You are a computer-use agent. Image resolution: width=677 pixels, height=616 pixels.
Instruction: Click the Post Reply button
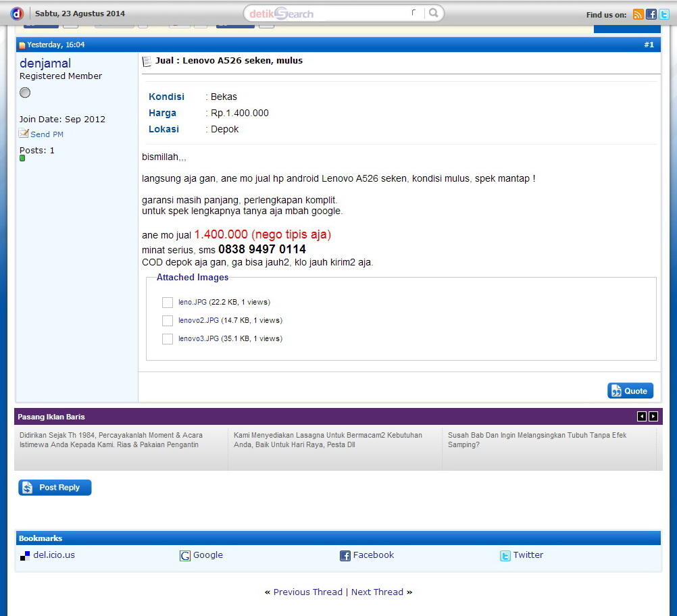point(55,488)
